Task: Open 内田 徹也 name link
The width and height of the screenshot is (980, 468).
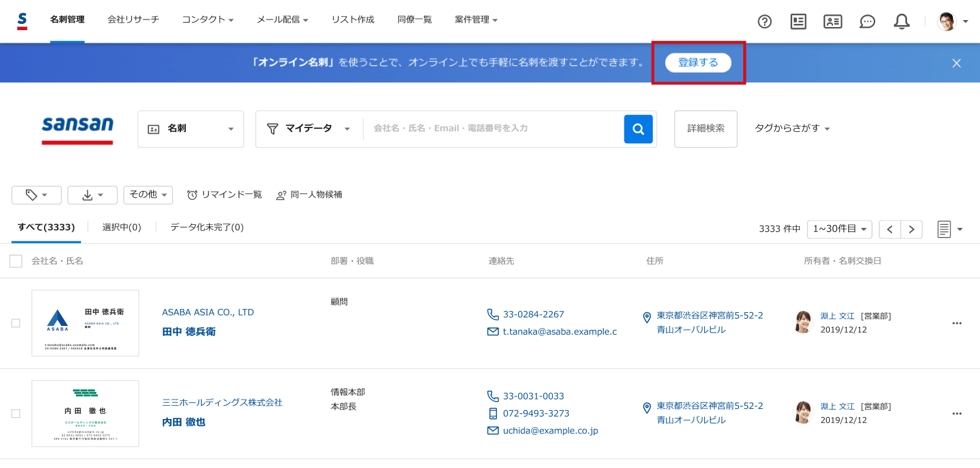Action: click(x=184, y=422)
